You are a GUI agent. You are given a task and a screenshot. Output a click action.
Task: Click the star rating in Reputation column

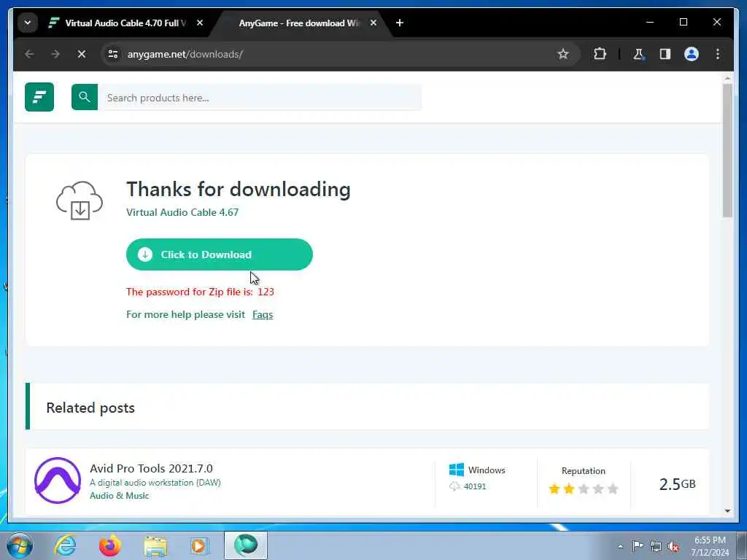point(583,489)
